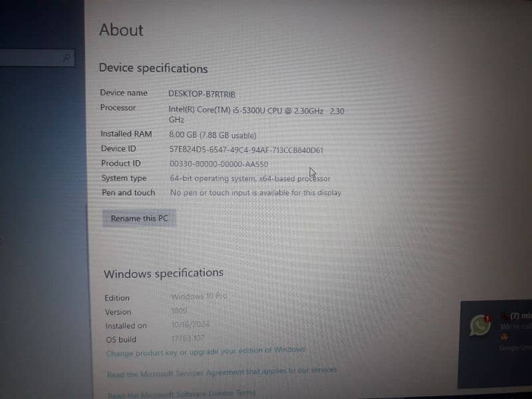The width and height of the screenshot is (532, 399).
Task: Click the 8.00 GB installed RAM value
Action: point(213,135)
